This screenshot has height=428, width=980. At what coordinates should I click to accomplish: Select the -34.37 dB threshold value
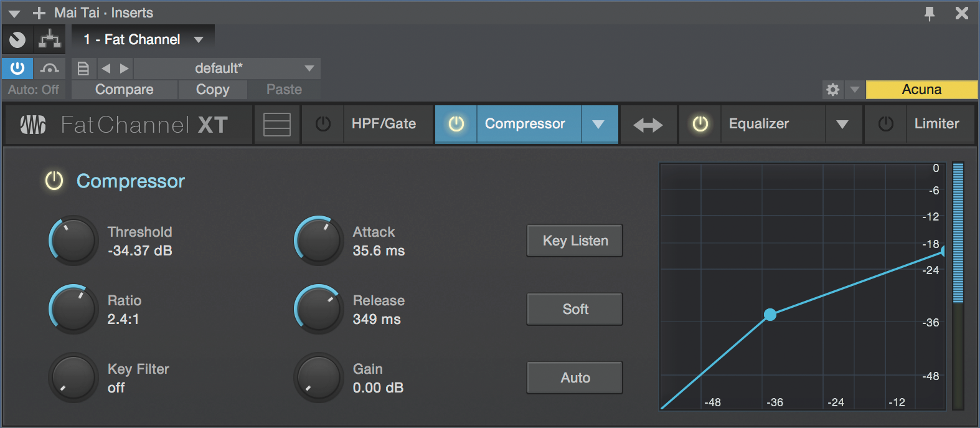point(140,251)
